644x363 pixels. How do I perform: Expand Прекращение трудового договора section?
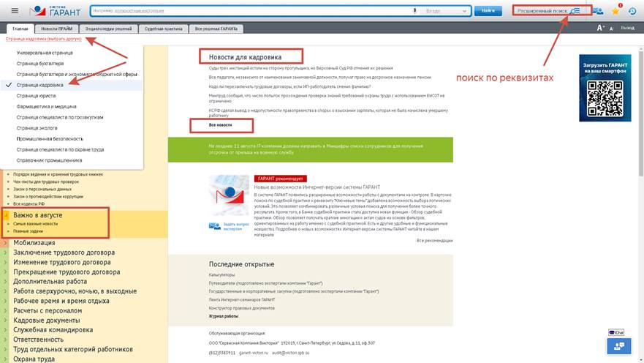[x=67, y=272]
